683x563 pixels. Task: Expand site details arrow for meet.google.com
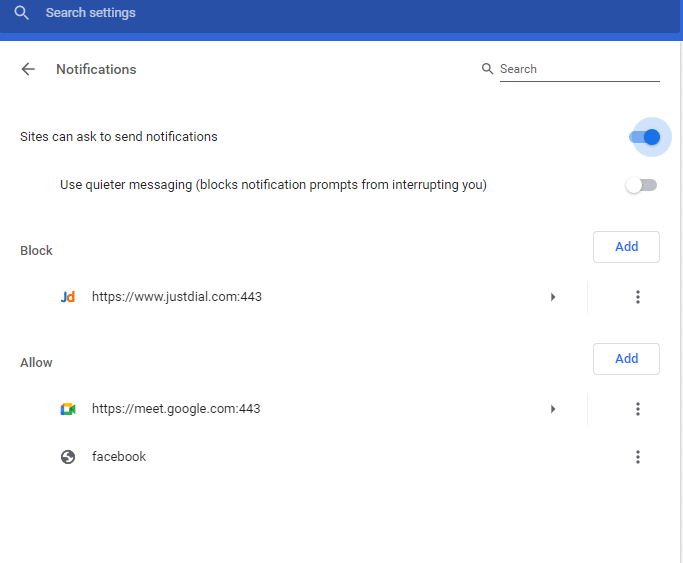point(553,409)
